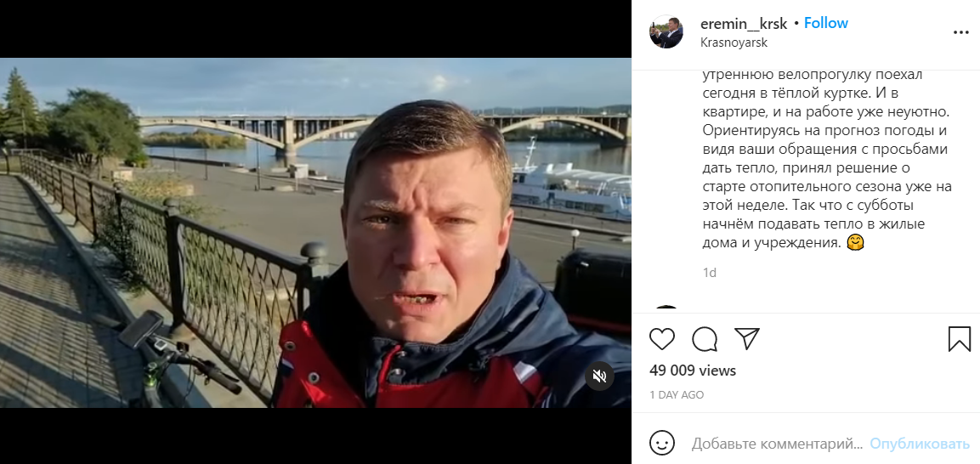Image resolution: width=980 pixels, height=464 pixels.
Task: Follow the eremin__krsk account
Action: 825,23
